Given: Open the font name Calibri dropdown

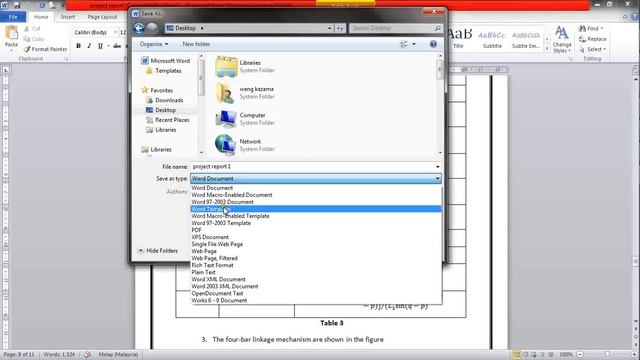Looking at the screenshot, I should point(116,32).
